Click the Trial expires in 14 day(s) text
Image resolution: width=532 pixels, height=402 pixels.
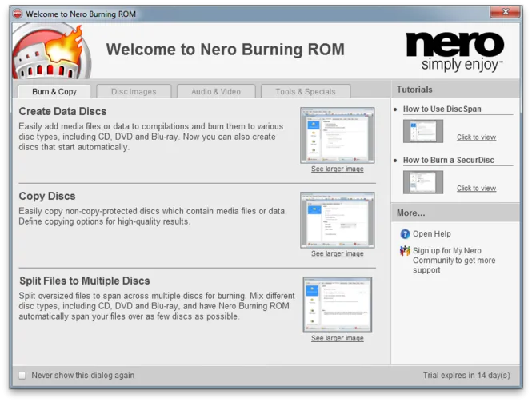(x=466, y=375)
